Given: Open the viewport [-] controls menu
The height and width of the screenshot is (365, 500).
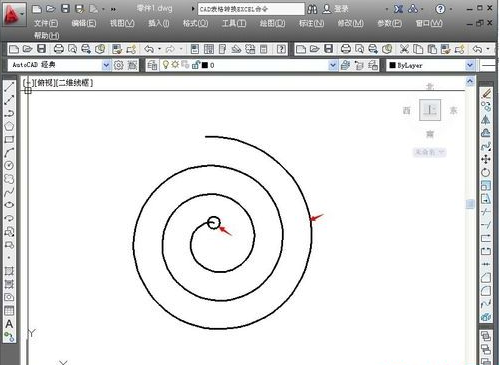Looking at the screenshot, I should tap(28, 82).
